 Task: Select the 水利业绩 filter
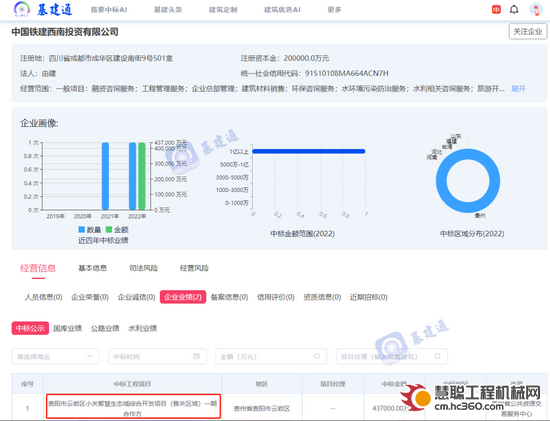[x=142, y=328]
